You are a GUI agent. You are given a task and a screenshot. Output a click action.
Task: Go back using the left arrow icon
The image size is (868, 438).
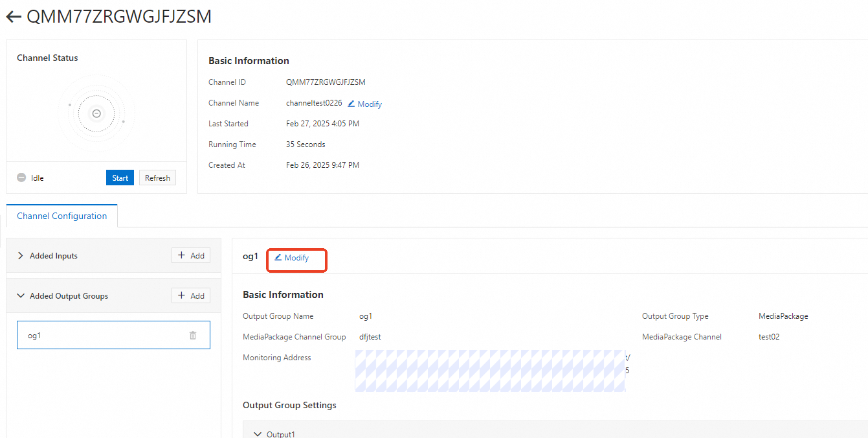(14, 17)
